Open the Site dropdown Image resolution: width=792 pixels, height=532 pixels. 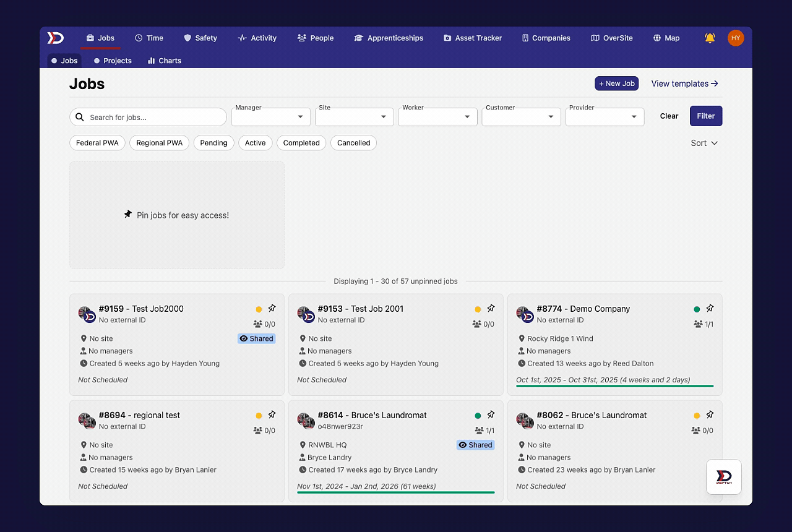pos(354,117)
